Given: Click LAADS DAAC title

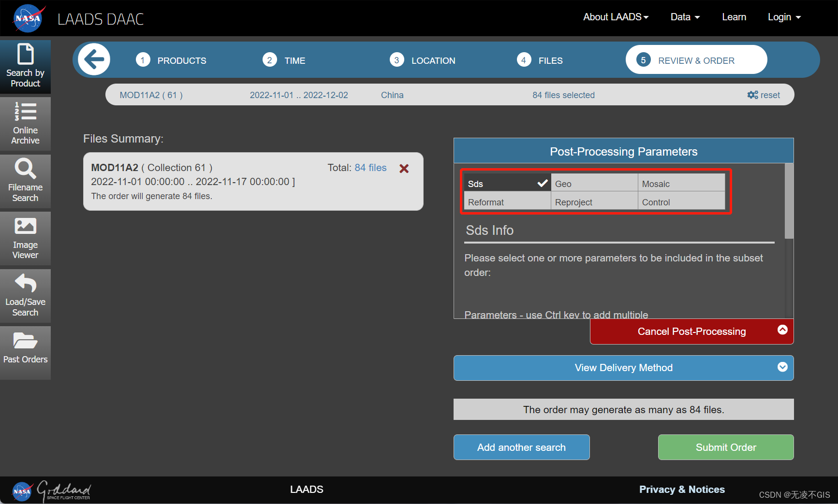Looking at the screenshot, I should click(101, 19).
